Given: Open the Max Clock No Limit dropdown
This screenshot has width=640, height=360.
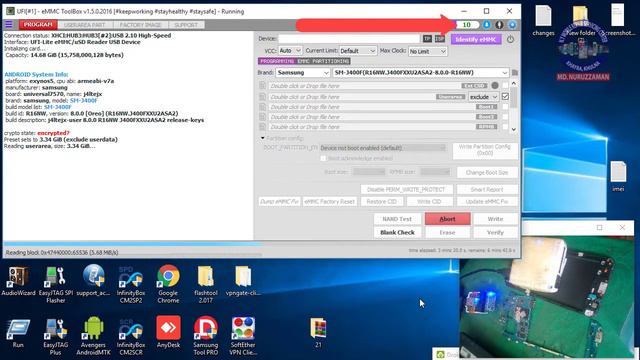Looking at the screenshot, I should [x=427, y=51].
